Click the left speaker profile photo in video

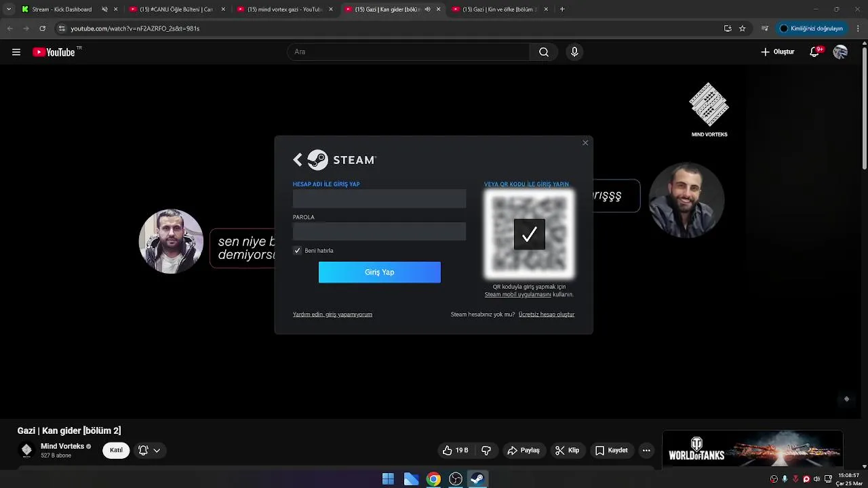pyautogui.click(x=171, y=241)
